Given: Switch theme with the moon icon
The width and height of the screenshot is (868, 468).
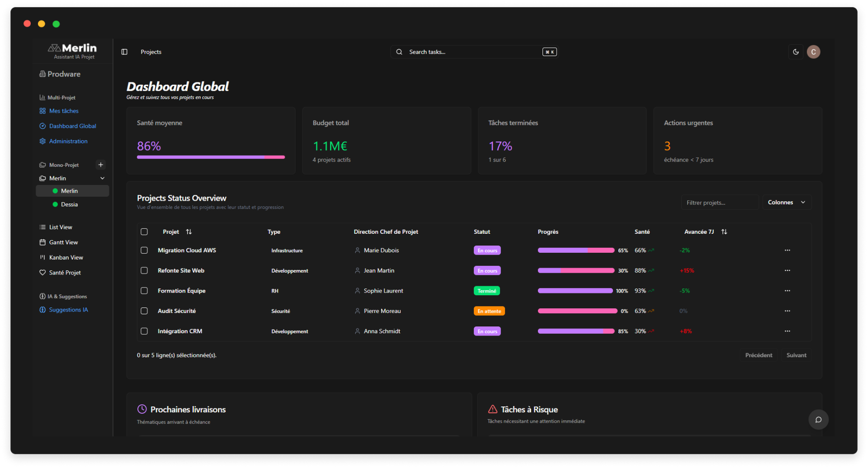Looking at the screenshot, I should [796, 52].
